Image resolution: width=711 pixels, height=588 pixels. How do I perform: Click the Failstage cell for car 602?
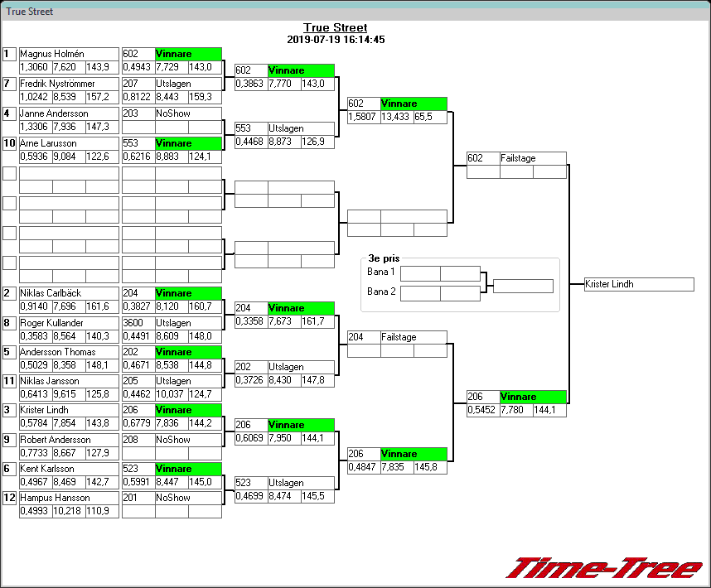533,158
